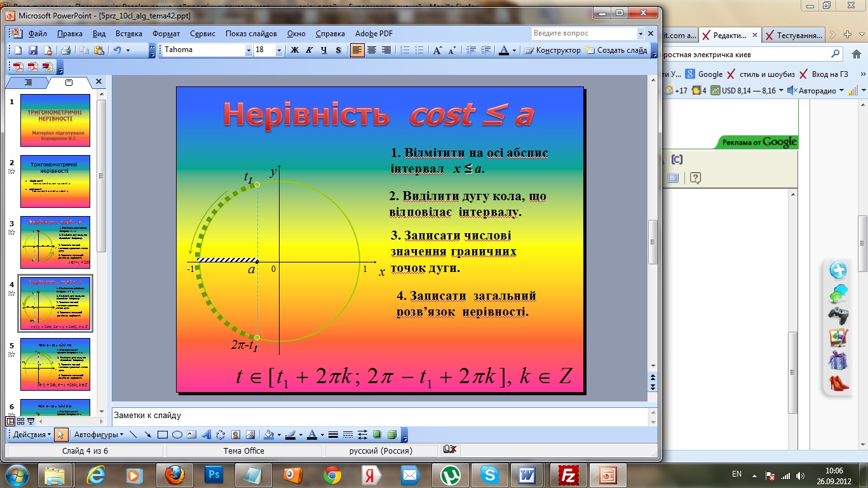
Task: Insert a diagram or organization chart
Action: pyautogui.click(x=221, y=435)
